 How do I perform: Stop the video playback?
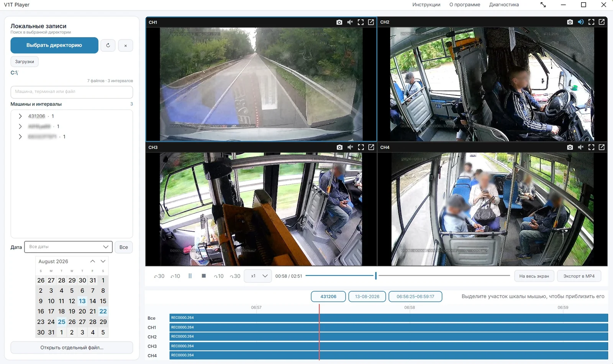(x=204, y=276)
